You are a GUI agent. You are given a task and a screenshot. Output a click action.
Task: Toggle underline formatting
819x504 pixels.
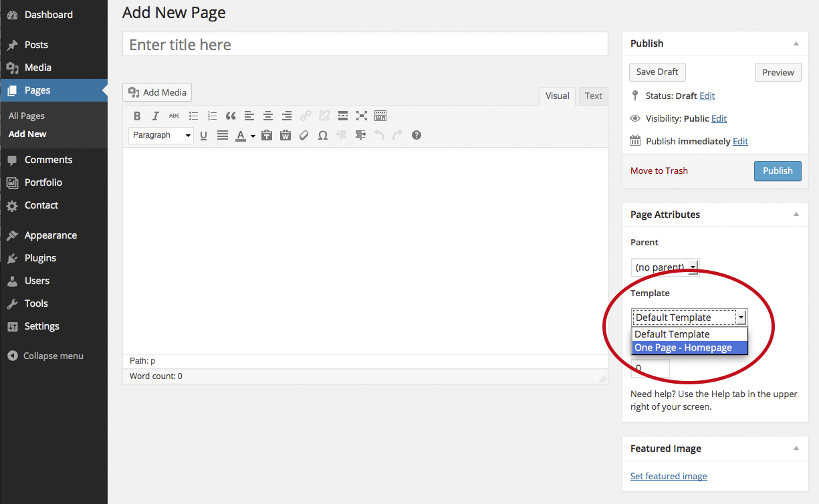click(x=203, y=135)
